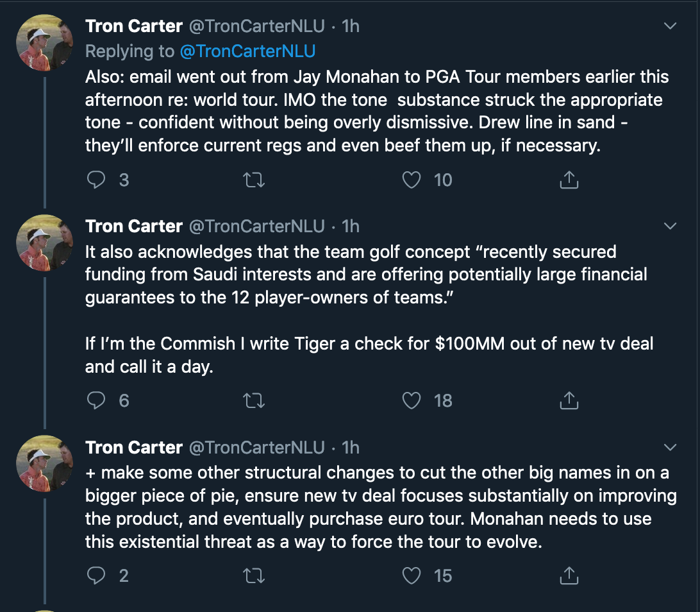The image size is (700, 612).
Task: Reply to the Jay Monahan email tweet
Action: pos(96,180)
